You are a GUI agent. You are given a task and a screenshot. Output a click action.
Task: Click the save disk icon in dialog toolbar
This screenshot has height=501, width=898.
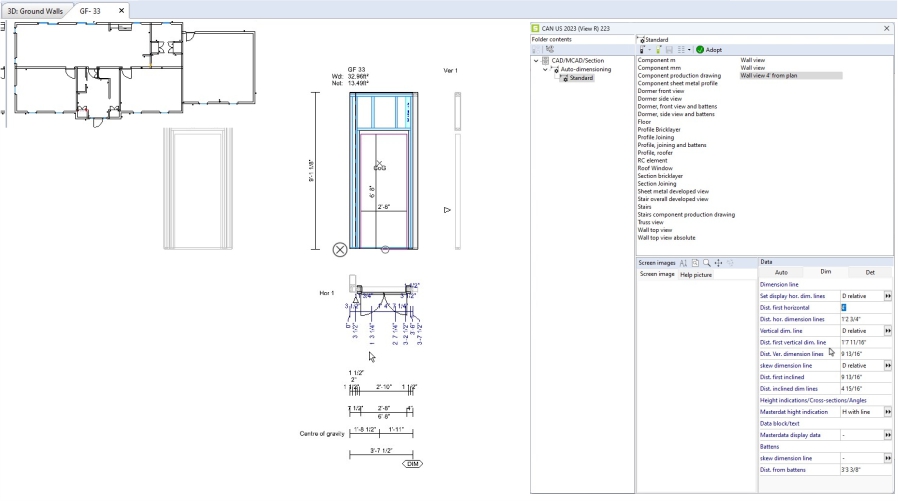667,49
